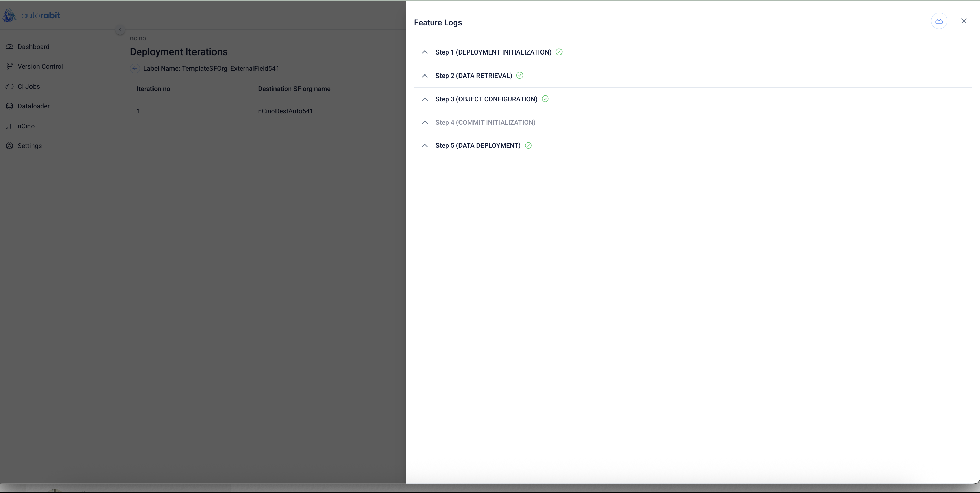980x493 pixels.
Task: Click the nCino bar chart icon
Action: (9, 126)
